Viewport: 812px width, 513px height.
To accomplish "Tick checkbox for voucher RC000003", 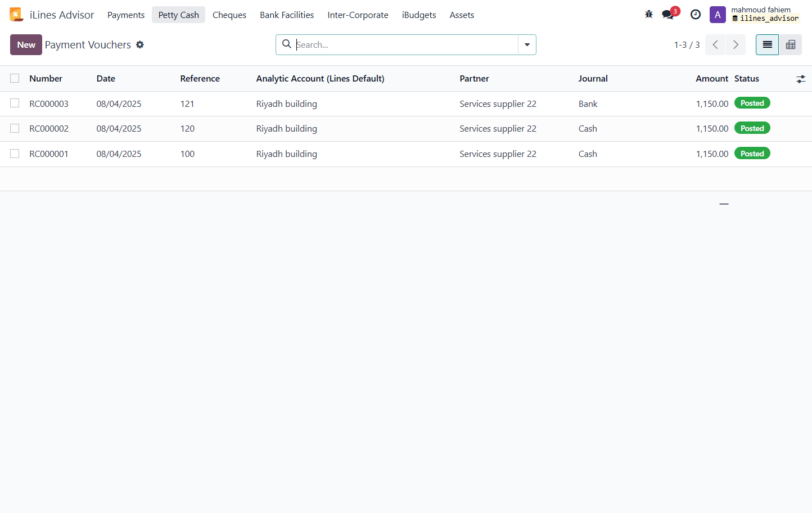I will (15, 103).
